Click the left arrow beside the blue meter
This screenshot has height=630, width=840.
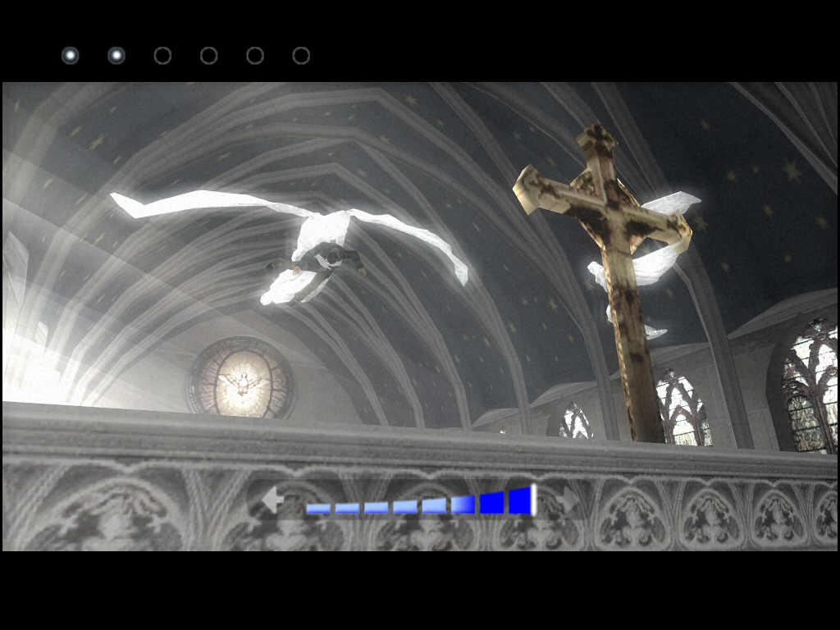(272, 500)
